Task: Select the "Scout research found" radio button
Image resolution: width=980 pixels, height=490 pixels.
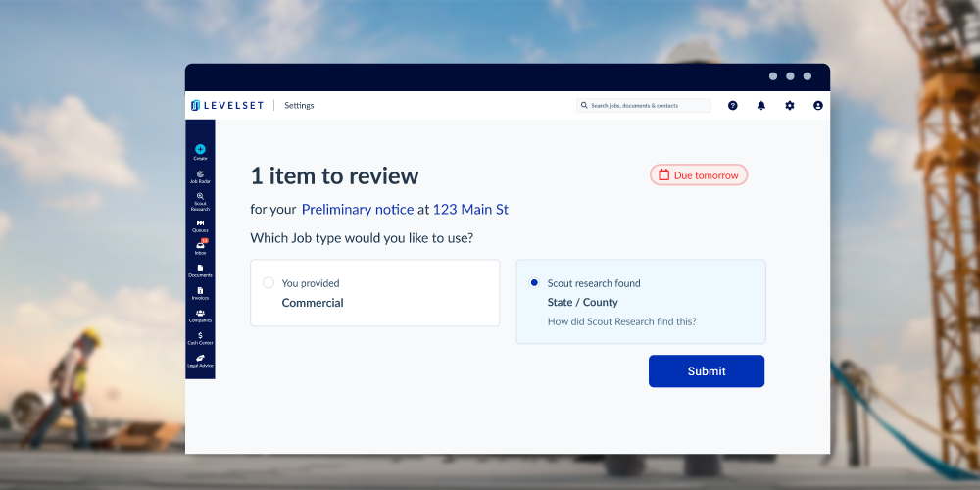Action: click(x=534, y=283)
